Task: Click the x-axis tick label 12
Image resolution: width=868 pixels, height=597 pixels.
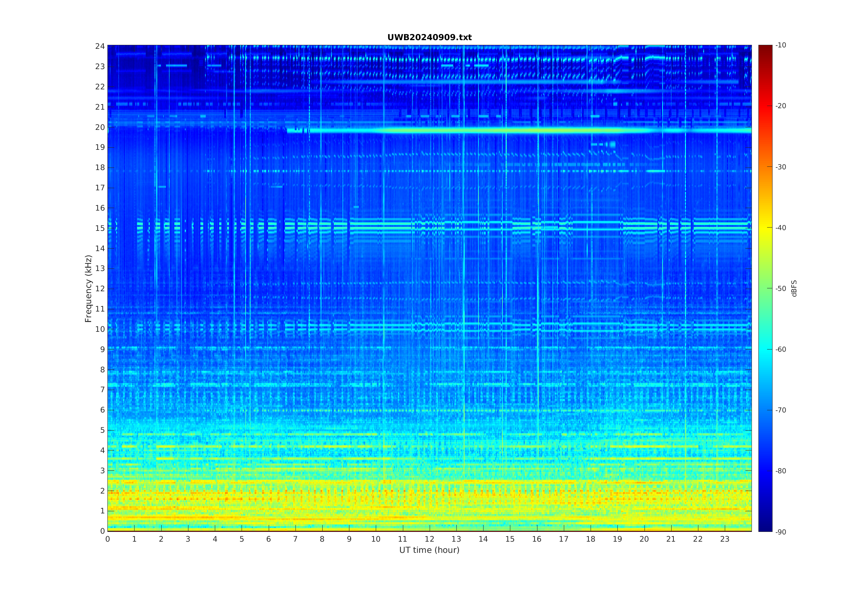Action: [x=429, y=539]
